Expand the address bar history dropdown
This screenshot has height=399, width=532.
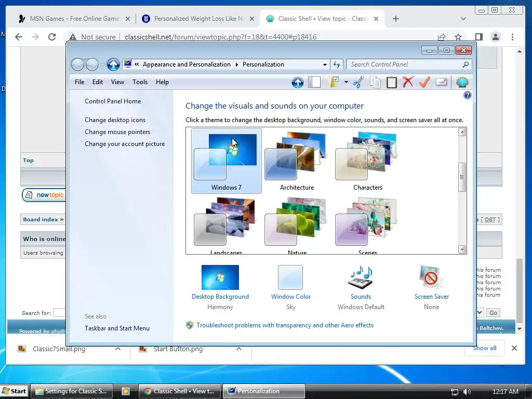[325, 64]
